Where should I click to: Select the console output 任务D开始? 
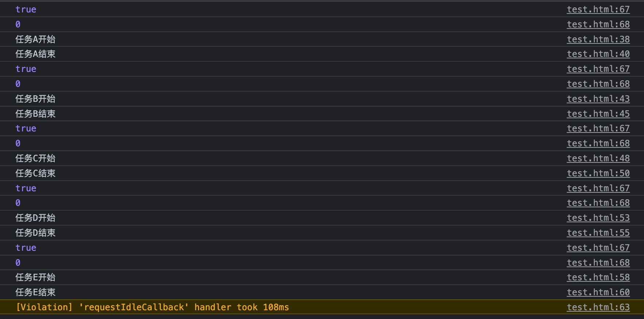pyautogui.click(x=35, y=218)
